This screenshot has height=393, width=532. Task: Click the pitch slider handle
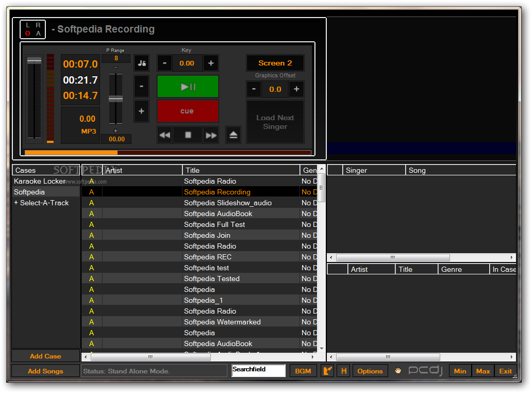(115, 99)
